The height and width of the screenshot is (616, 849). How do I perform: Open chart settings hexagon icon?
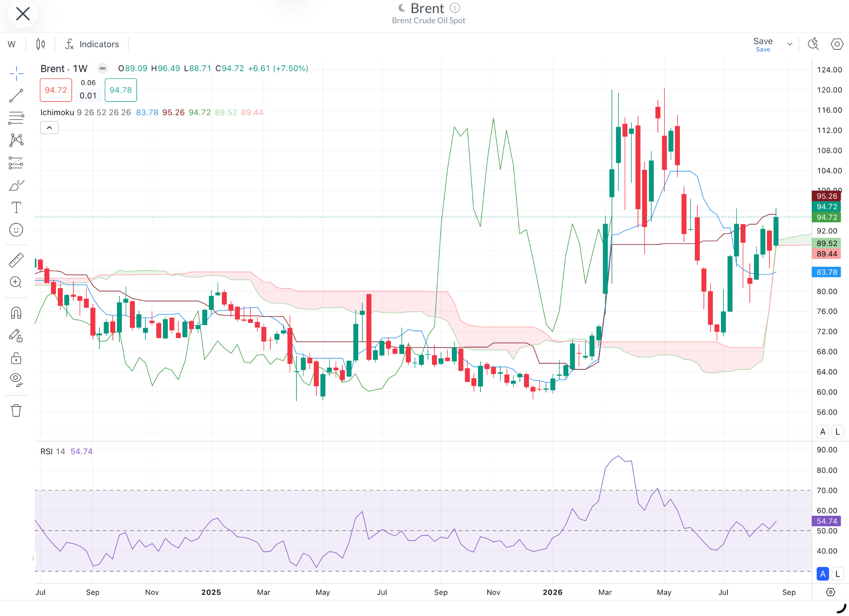pyautogui.click(x=837, y=44)
